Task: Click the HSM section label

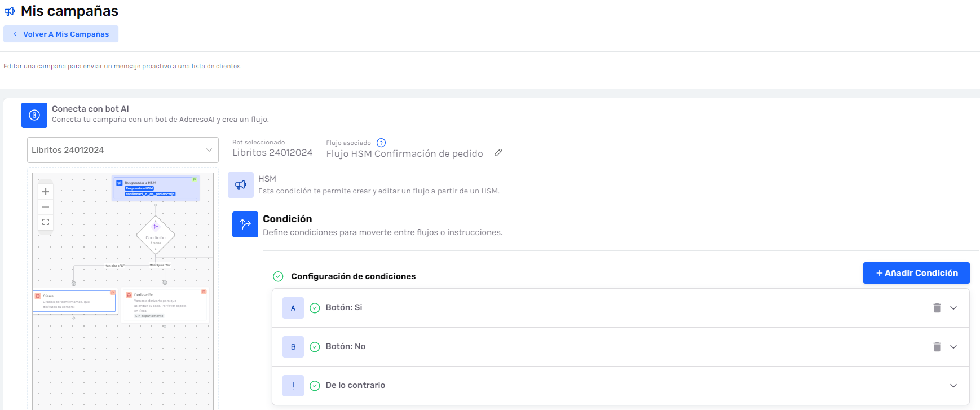Action: pyautogui.click(x=267, y=179)
